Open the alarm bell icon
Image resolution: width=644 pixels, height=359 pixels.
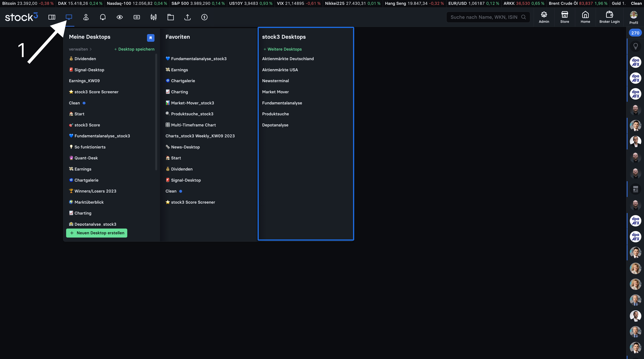pos(103,17)
